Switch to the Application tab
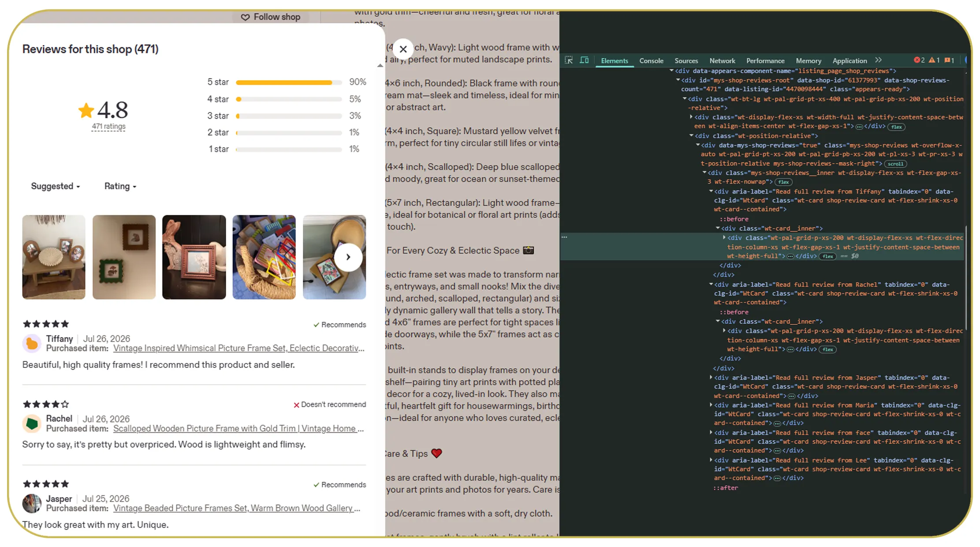Viewport: 980px width, 547px height. [x=850, y=61]
